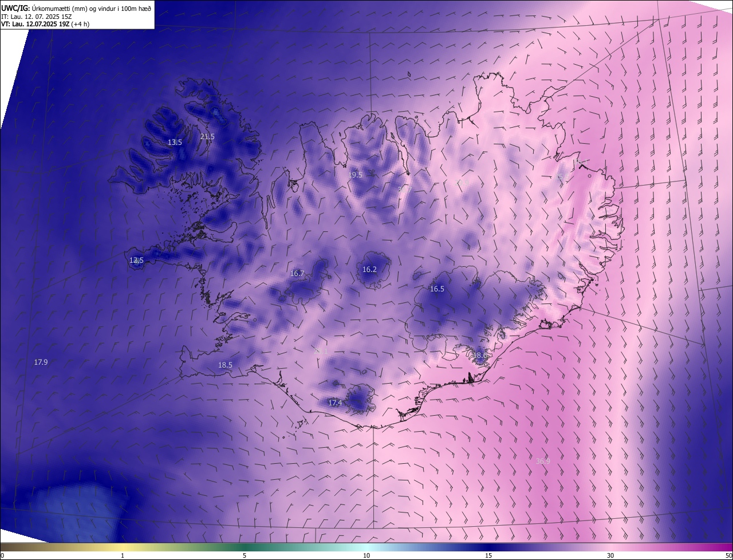Click the colour scale tick labelled 30

[610, 555]
